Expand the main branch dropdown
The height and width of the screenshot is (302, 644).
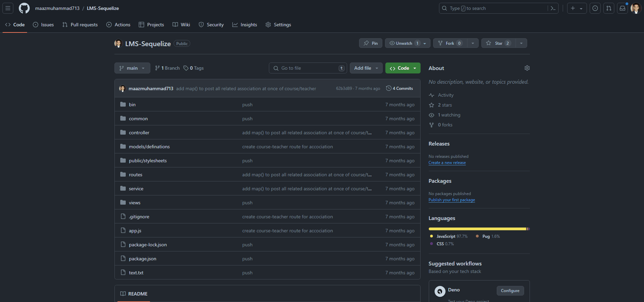pyautogui.click(x=132, y=68)
